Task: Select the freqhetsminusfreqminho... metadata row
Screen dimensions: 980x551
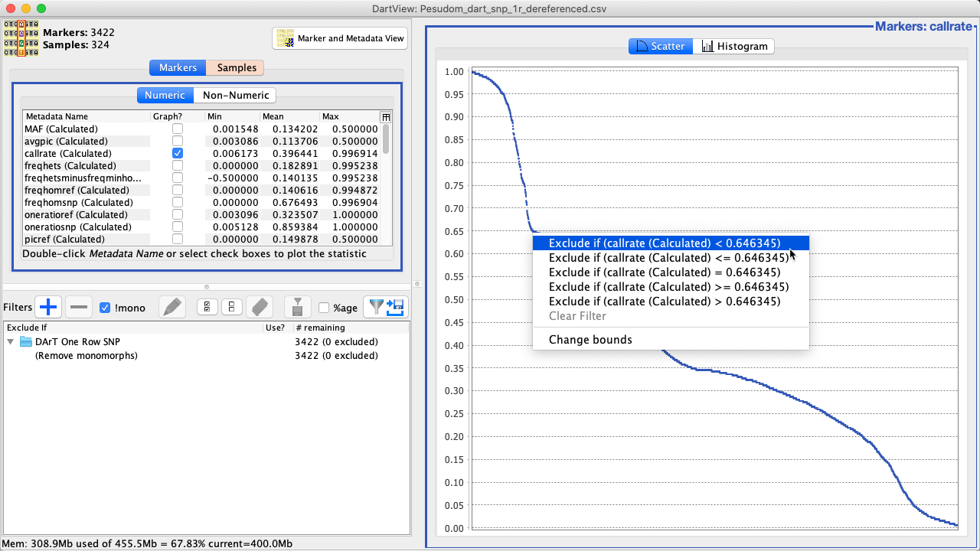Action: tap(201, 178)
